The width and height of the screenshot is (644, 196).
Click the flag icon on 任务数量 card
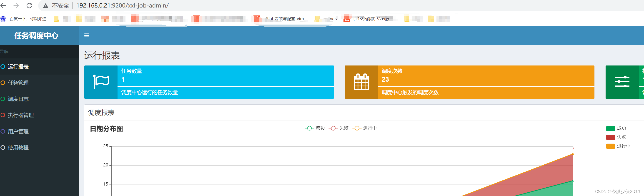pos(101,82)
